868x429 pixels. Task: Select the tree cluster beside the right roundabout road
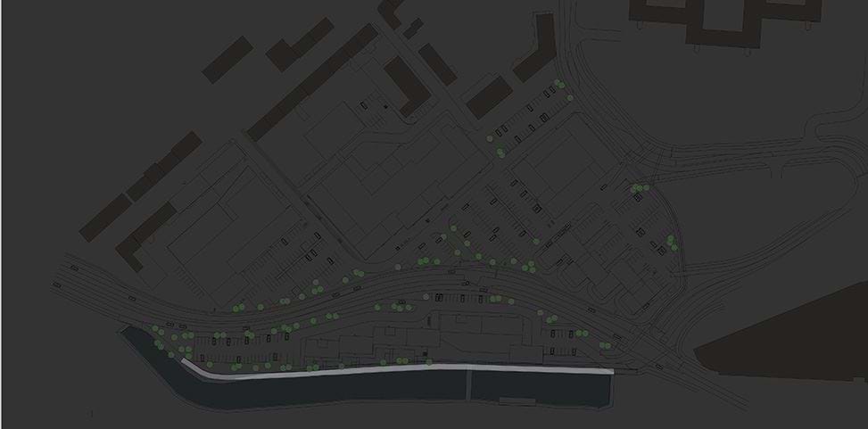click(x=637, y=188)
